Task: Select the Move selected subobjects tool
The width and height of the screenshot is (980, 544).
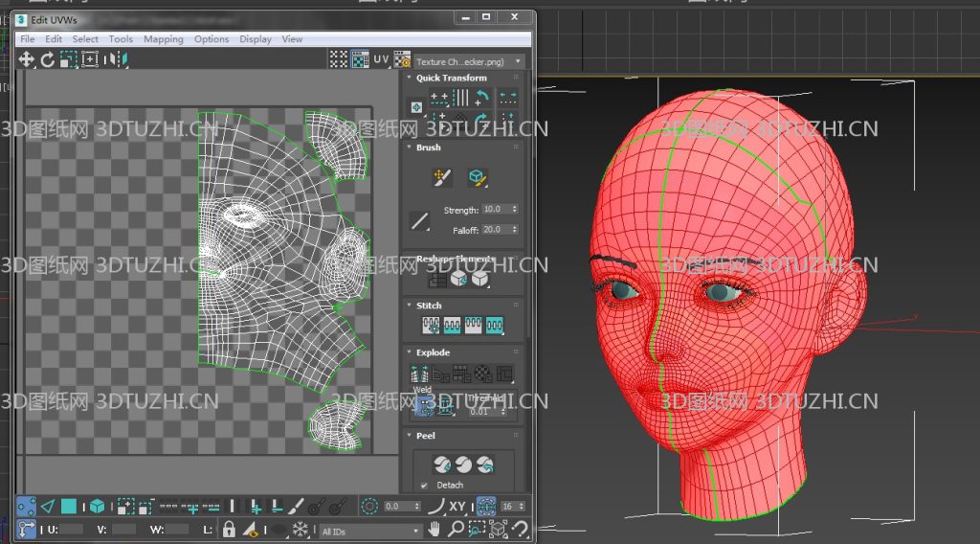Action: pyautogui.click(x=27, y=59)
